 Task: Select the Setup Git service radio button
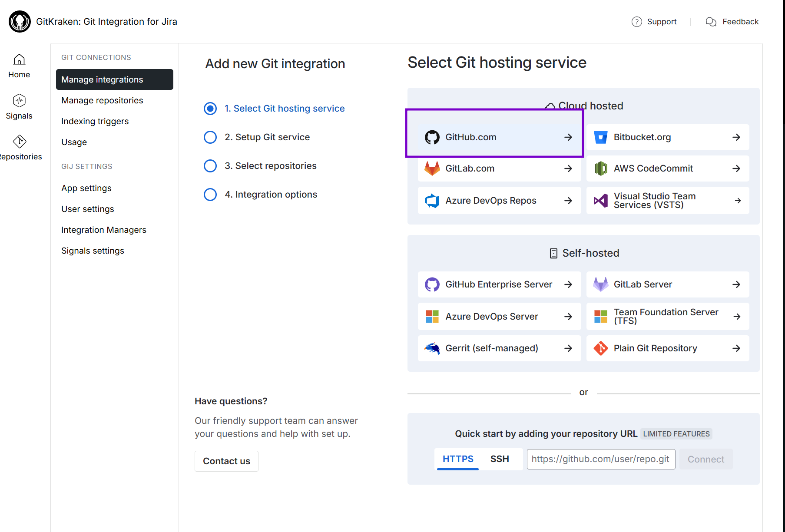click(210, 137)
